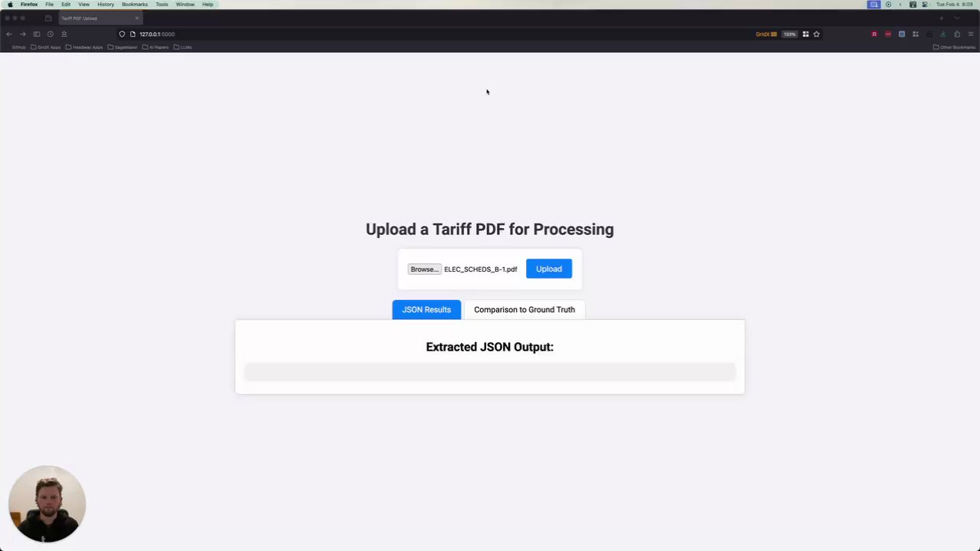
Task: Open the GridX Apps bookmark folder
Action: pos(46,47)
